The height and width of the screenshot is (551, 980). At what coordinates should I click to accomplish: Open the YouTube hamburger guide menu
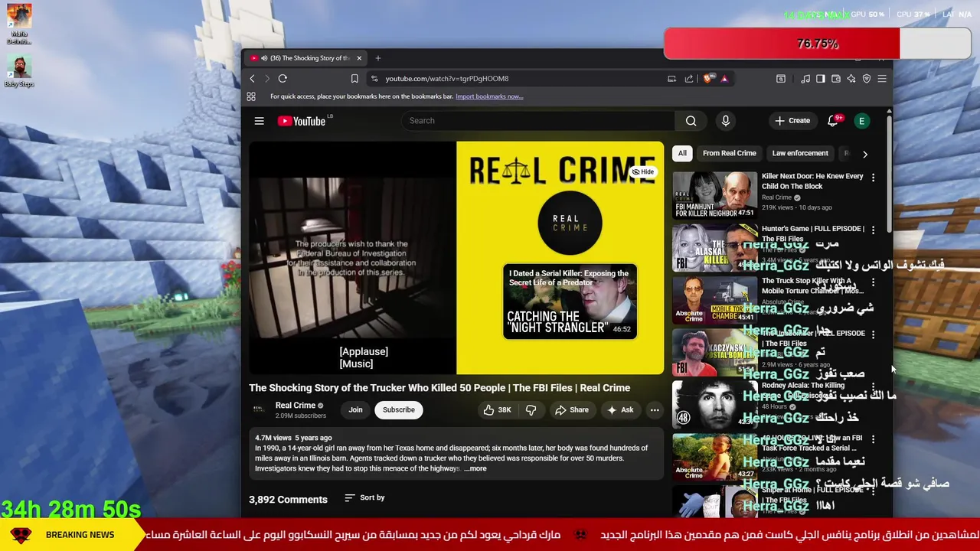tap(260, 121)
